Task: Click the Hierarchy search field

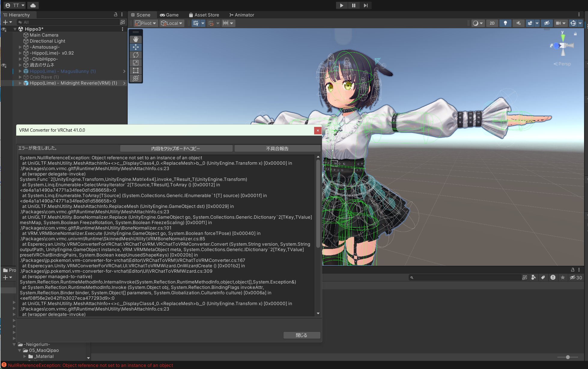Action: pyautogui.click(x=69, y=22)
